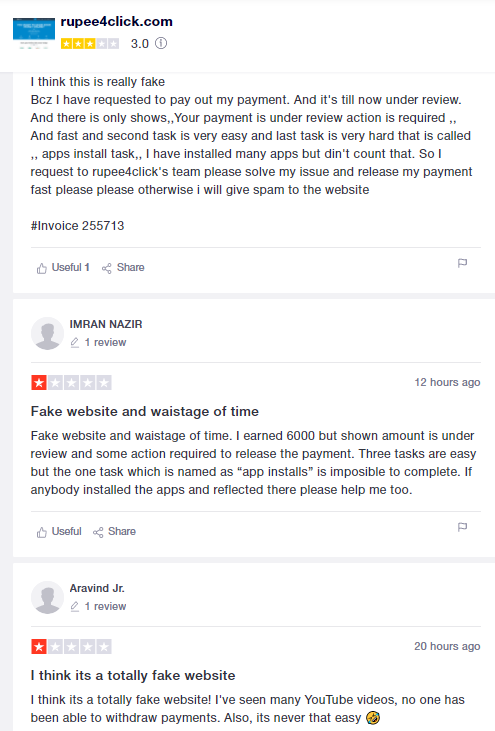This screenshot has height=731, width=495.
Task: Open the rupee4click.com company title
Action: [x=117, y=21]
